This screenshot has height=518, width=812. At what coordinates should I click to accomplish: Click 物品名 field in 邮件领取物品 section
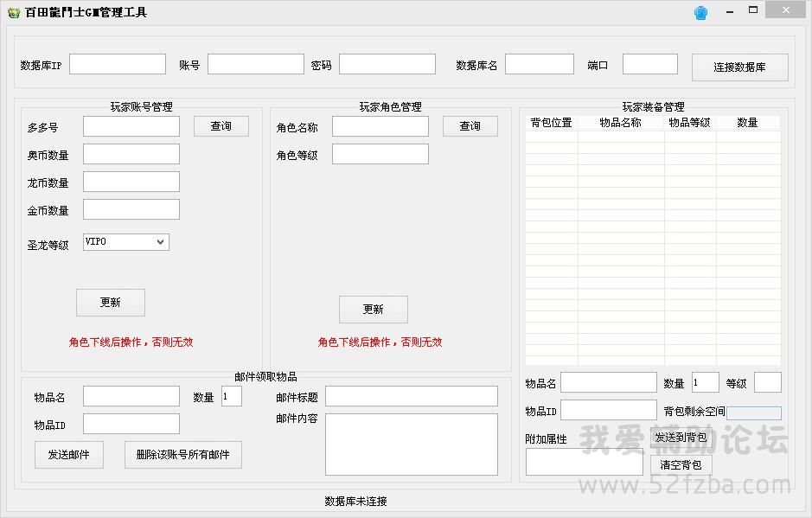coord(131,396)
